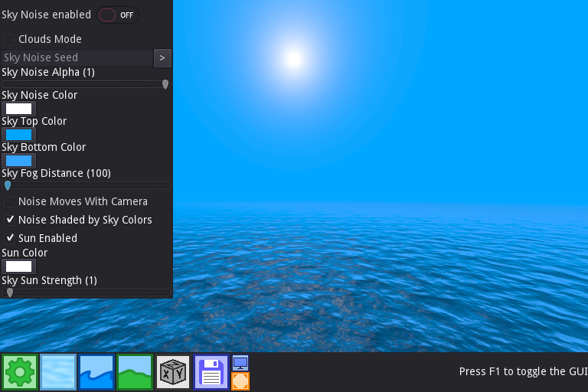Click the Sky Fog Distance slider track
The width and height of the screenshot is (588, 392).
click(x=88, y=185)
